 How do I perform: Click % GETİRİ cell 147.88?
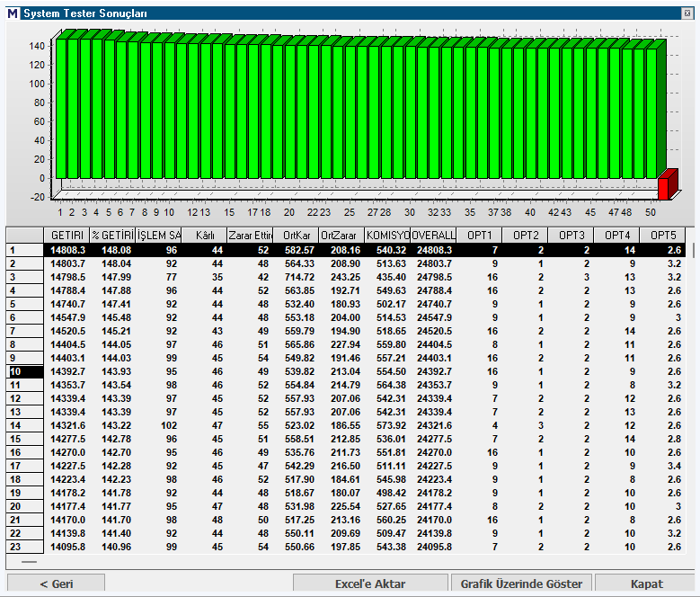[113, 290]
